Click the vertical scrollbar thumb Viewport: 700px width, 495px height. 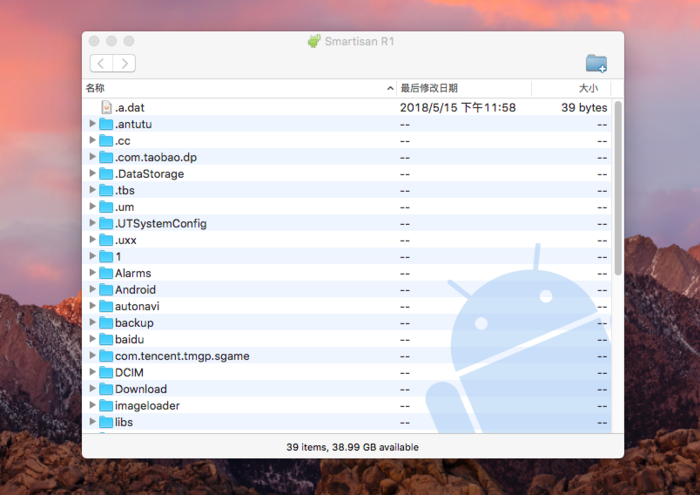click(x=618, y=188)
